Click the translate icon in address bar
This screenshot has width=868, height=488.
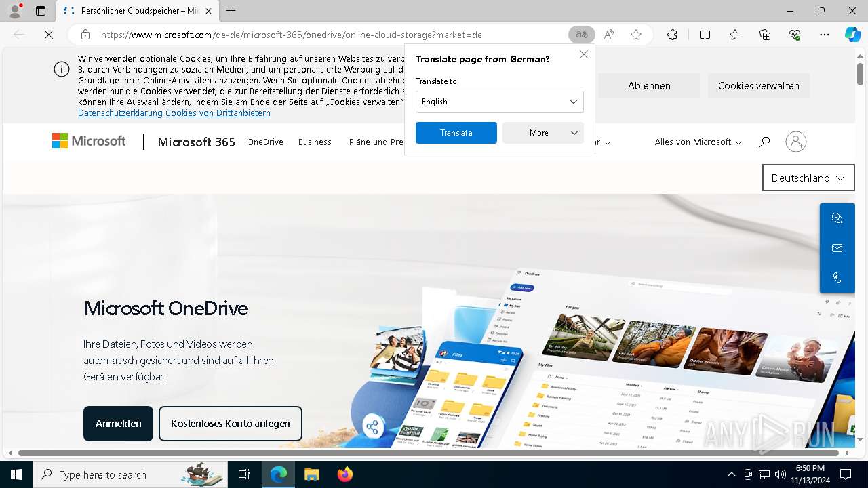click(582, 35)
